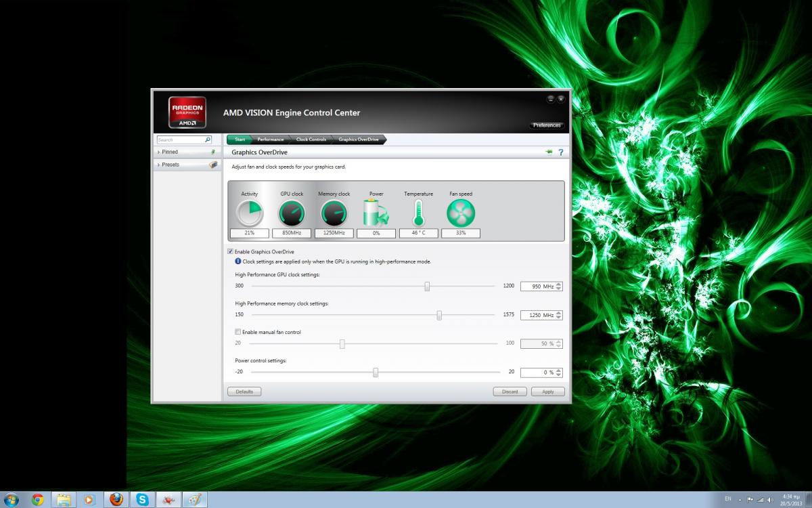
Task: Click the volume speaker icon in system tray
Action: [x=771, y=499]
